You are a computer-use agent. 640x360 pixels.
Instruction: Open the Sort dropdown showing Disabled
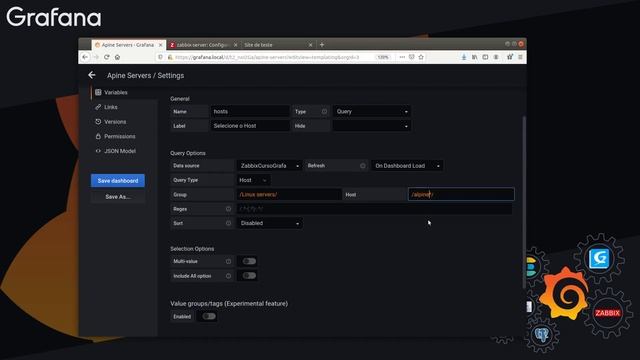269,223
